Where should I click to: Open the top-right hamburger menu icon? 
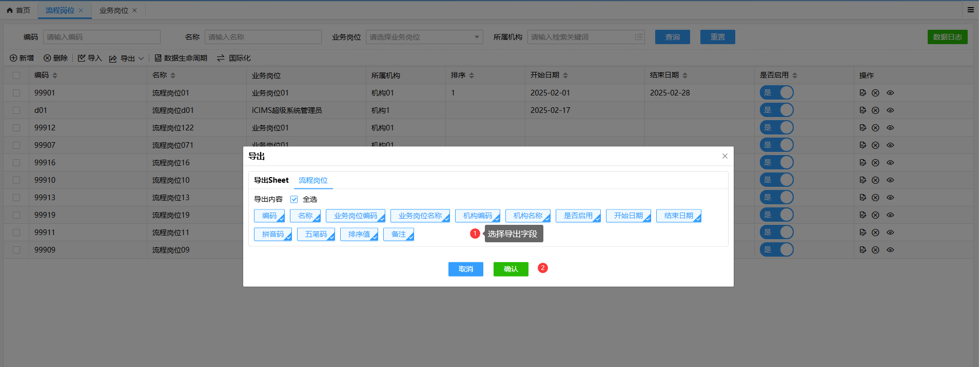pos(970,10)
